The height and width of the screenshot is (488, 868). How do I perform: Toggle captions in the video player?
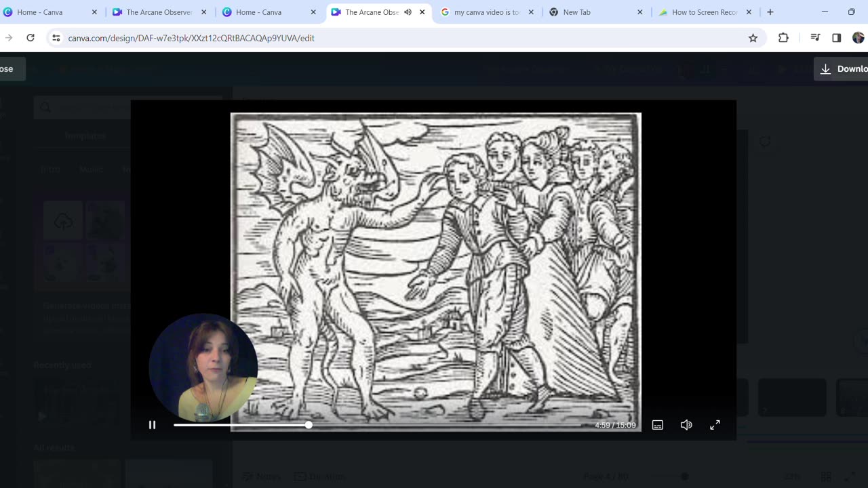(x=657, y=425)
